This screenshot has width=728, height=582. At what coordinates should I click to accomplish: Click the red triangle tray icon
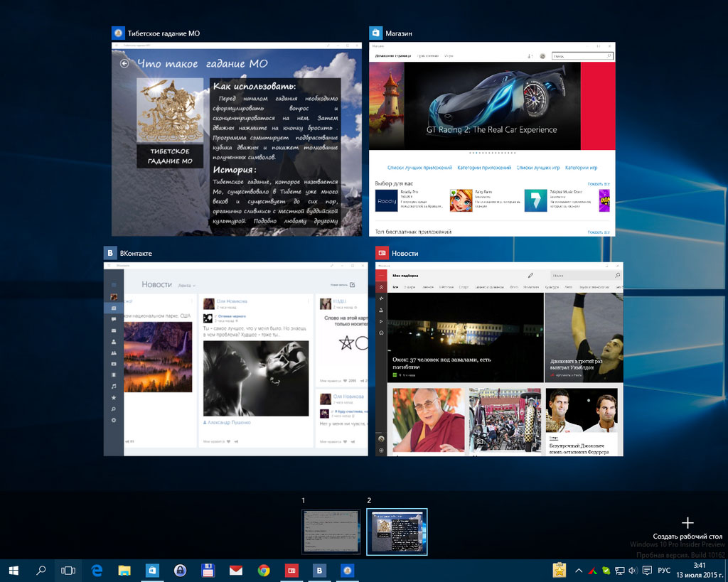[x=593, y=571]
